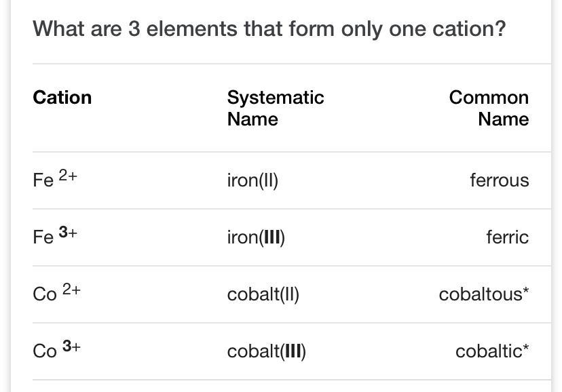
Task: Click the iron(III) systematic name
Action: point(256,237)
